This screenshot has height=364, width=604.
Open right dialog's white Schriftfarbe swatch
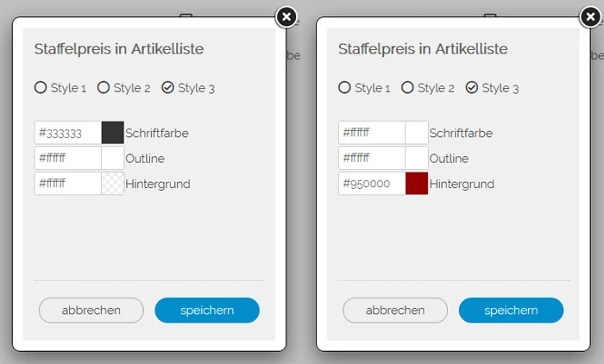pyautogui.click(x=417, y=133)
